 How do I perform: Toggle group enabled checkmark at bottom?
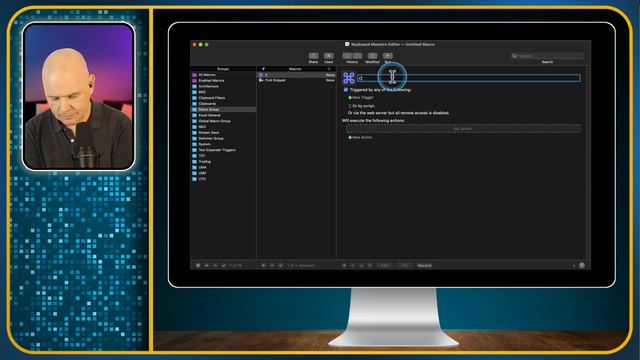pos(224,266)
